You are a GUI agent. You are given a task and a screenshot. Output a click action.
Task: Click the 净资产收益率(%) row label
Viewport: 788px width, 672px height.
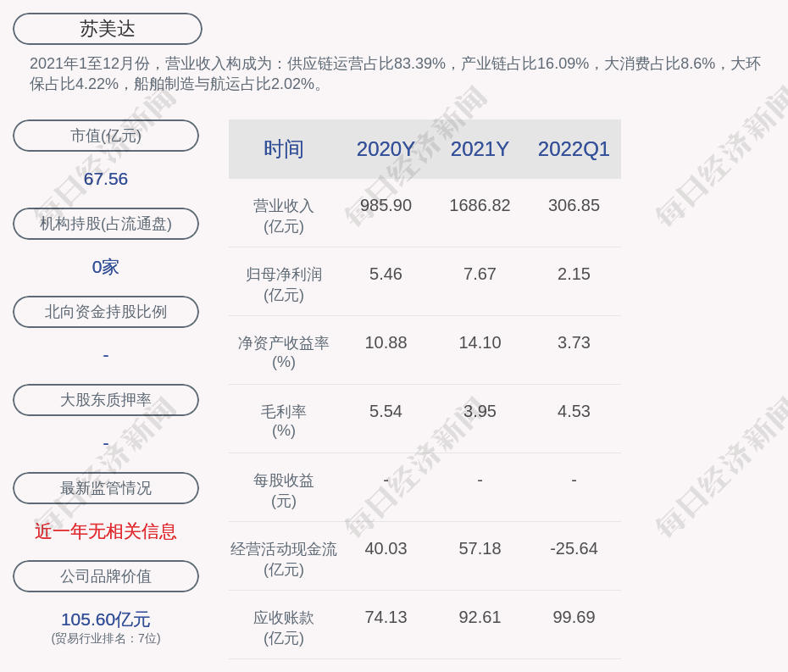(x=284, y=353)
